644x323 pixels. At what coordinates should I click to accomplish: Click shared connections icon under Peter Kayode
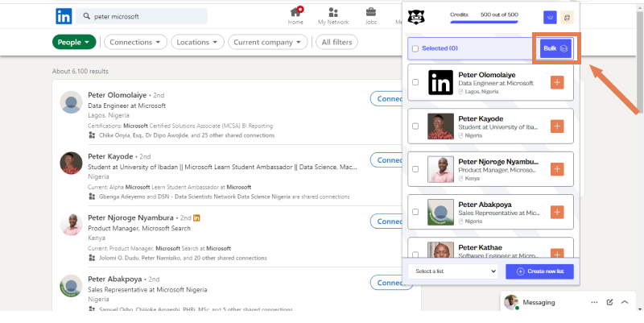click(x=92, y=197)
